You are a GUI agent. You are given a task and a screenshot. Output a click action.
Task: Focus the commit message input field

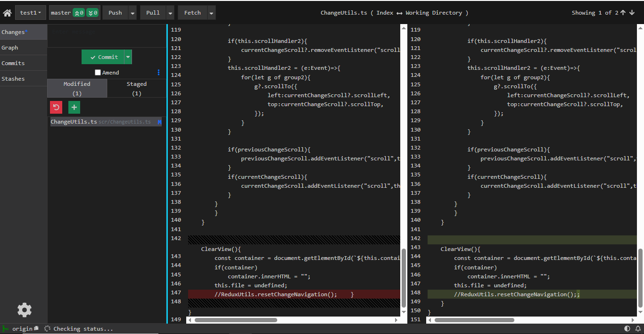coord(107,36)
